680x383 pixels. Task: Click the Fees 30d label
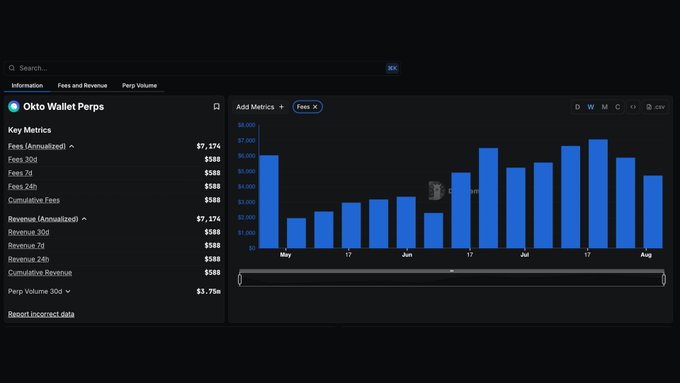[x=23, y=160]
